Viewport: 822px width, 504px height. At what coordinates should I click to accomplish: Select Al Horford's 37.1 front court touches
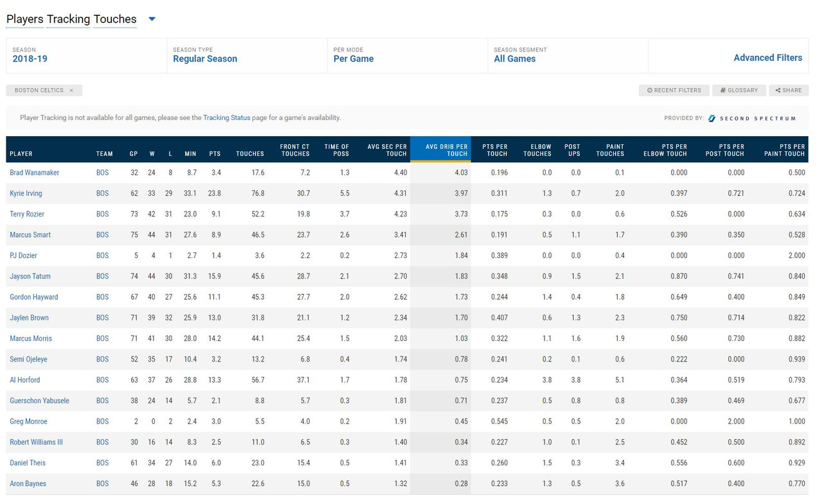(x=302, y=380)
